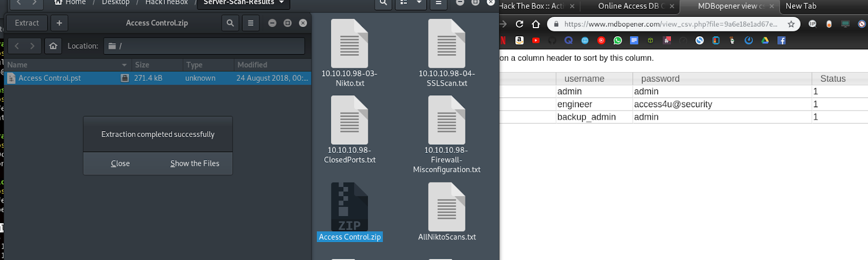Sort table by Status column header
This screenshot has width=868, height=260.
click(x=840, y=79)
